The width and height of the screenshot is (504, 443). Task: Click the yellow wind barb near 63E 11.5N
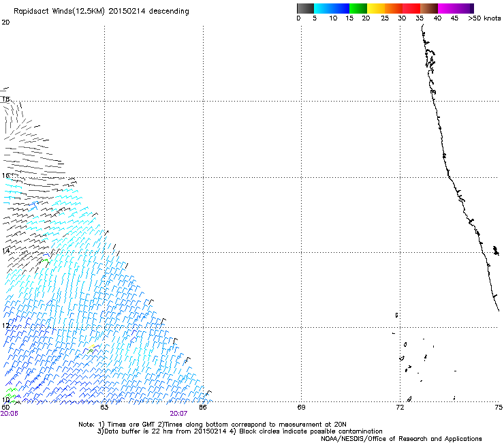tap(92, 347)
